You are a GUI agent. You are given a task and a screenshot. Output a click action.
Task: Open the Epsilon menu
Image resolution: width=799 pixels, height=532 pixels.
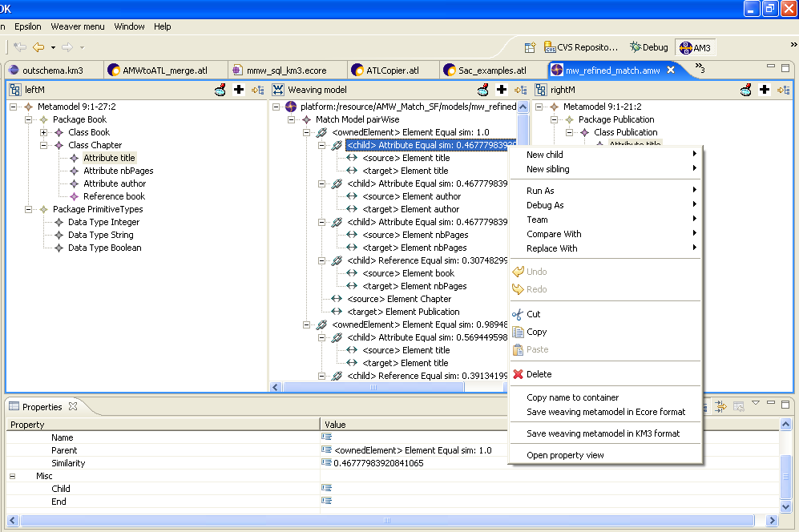coord(27,26)
